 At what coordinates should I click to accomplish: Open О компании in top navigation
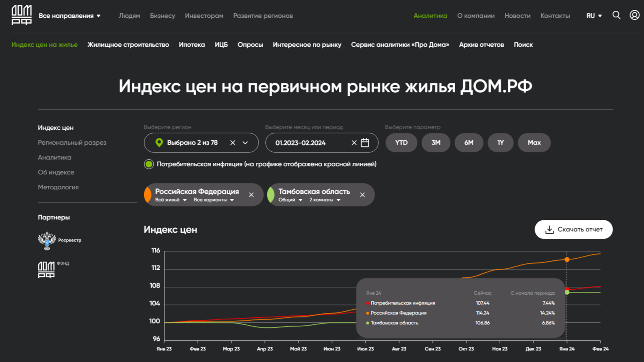click(476, 16)
